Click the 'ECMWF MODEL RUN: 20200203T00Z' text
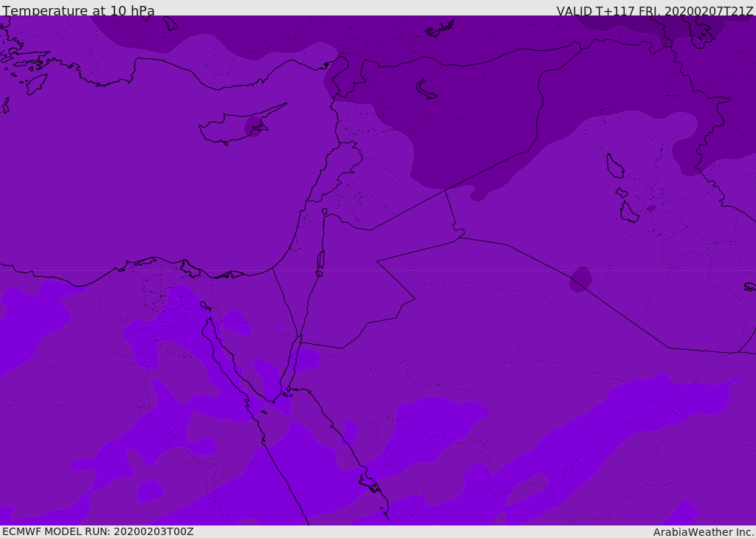The image size is (756, 538). tap(98, 531)
